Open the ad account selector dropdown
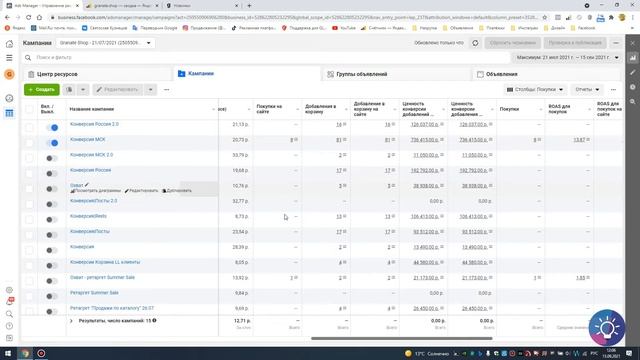Viewport: 640px width, 360px height. [x=105, y=43]
